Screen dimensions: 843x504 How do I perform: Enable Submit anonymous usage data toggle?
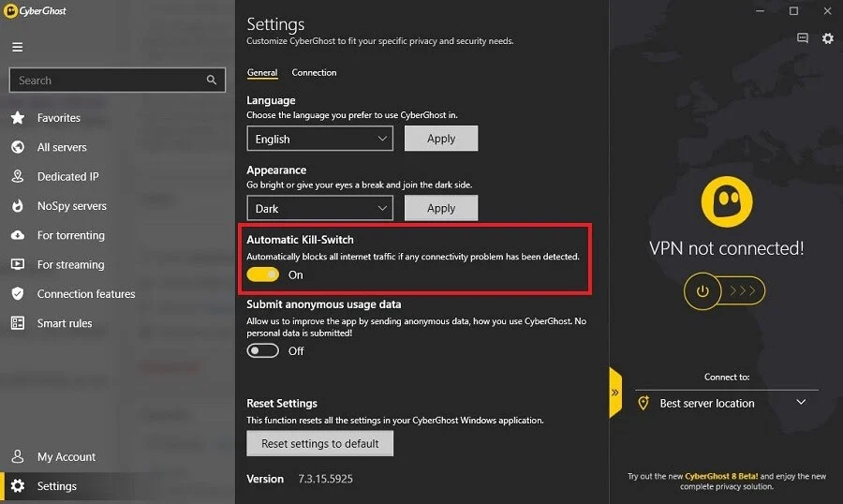click(x=263, y=350)
